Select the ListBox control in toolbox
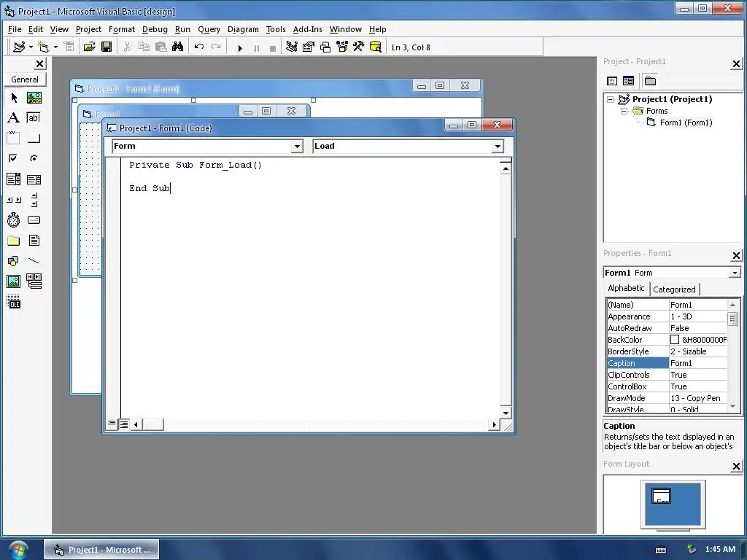The height and width of the screenshot is (560, 747). click(34, 179)
